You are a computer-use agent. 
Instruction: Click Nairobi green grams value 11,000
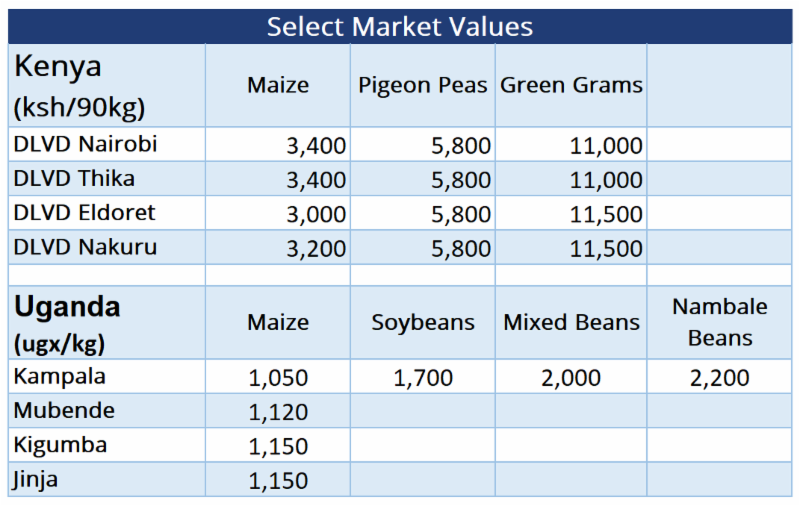pyautogui.click(x=606, y=146)
